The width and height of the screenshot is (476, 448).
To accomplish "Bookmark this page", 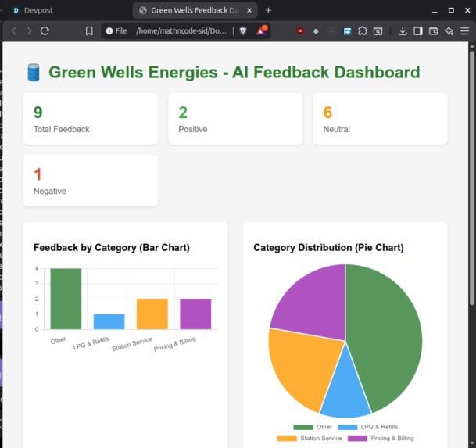I will click(x=89, y=31).
